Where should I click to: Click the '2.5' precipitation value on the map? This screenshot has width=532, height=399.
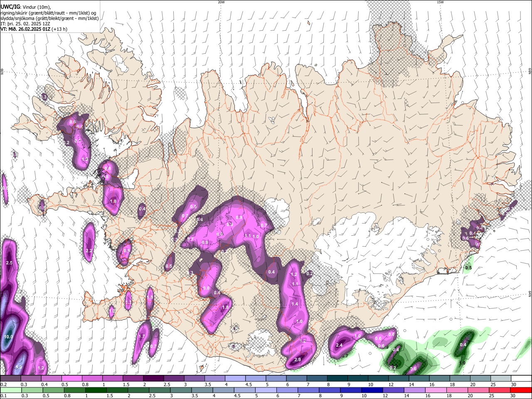click(9, 263)
